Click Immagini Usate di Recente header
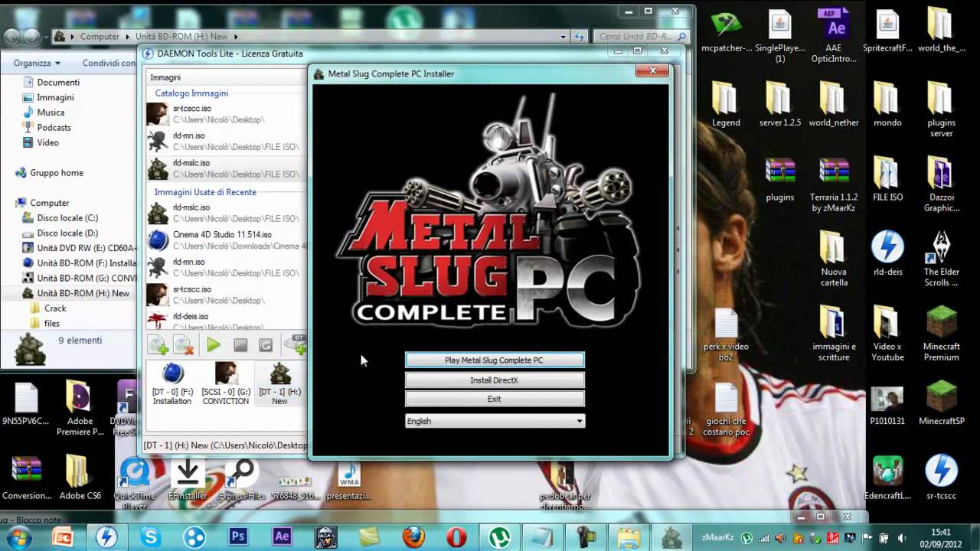Viewport: 980px width, 551px height. click(x=205, y=192)
